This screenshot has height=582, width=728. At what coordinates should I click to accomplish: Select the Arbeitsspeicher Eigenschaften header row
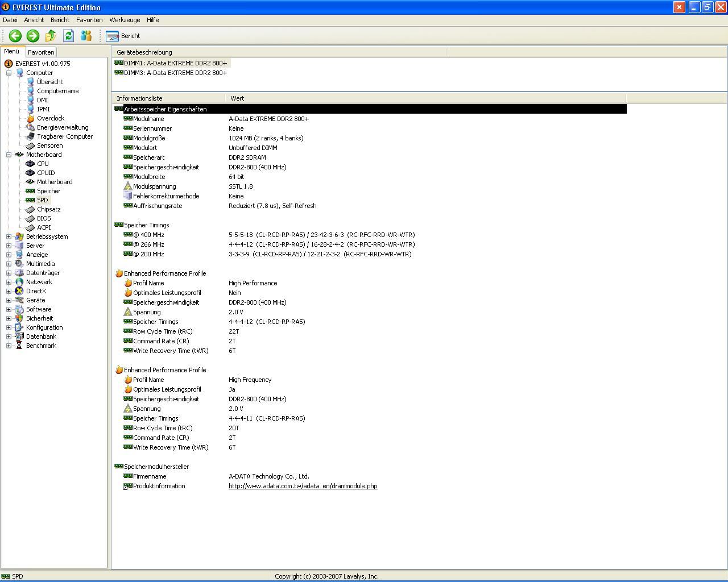(x=370, y=109)
